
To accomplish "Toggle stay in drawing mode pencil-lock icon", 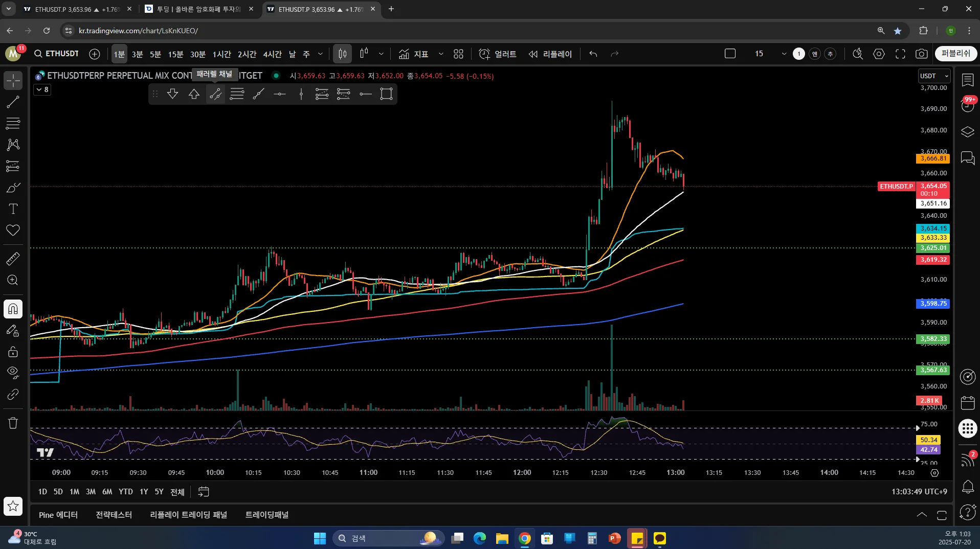I will (13, 331).
